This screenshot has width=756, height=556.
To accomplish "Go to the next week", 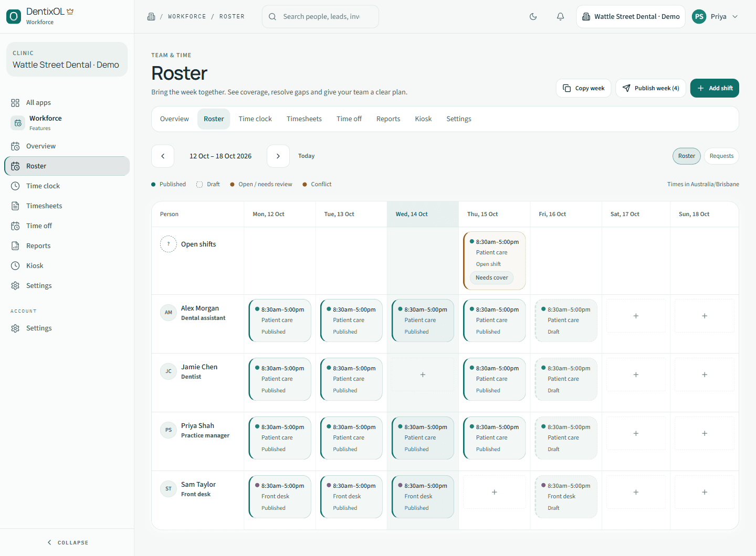I will pyautogui.click(x=278, y=156).
